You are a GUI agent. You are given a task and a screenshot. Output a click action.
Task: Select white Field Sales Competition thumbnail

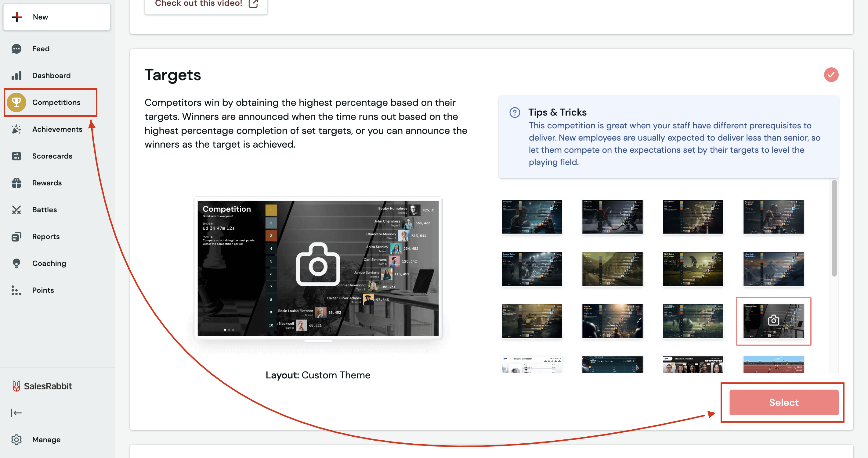point(531,364)
